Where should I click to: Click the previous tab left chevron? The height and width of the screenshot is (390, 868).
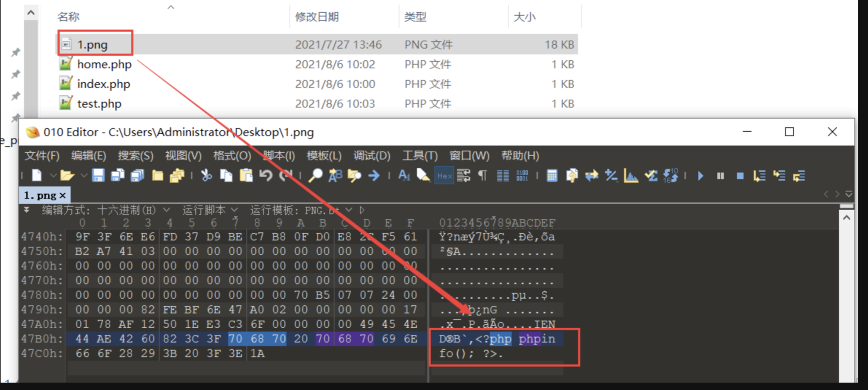825,194
